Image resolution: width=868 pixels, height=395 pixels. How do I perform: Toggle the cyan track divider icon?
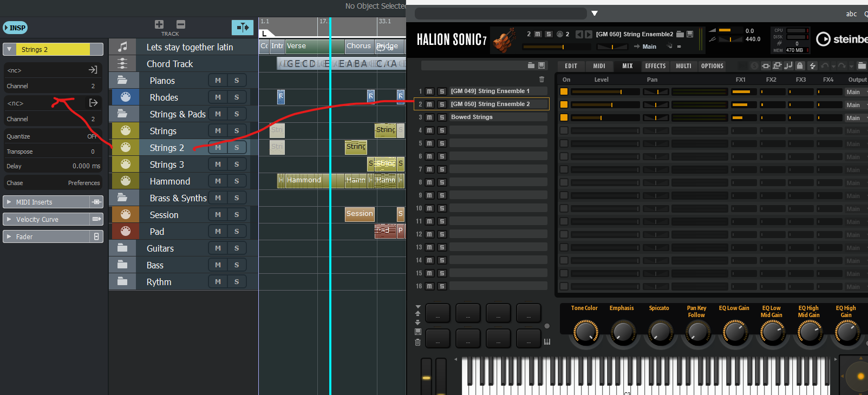pyautogui.click(x=242, y=28)
